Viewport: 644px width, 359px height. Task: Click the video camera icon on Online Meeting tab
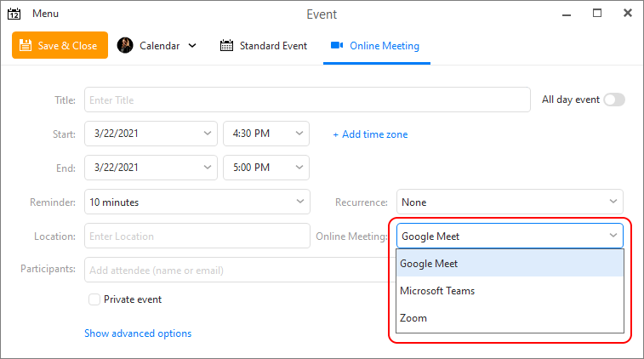click(337, 45)
